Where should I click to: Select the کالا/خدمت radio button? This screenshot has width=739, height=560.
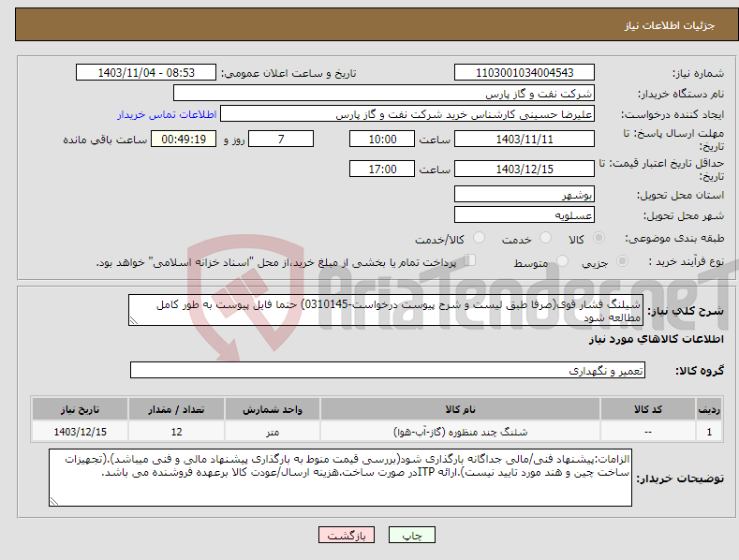[x=479, y=238]
